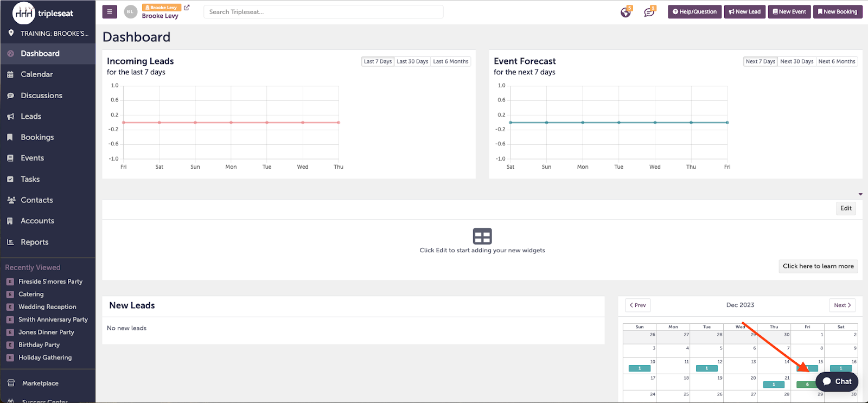Click the Search Tripleseat input field
Screen dimensions: 868x403
pos(323,12)
